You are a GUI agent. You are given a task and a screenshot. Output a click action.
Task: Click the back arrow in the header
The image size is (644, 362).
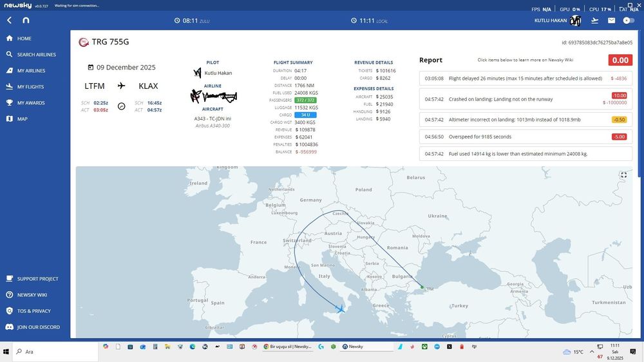(10, 21)
